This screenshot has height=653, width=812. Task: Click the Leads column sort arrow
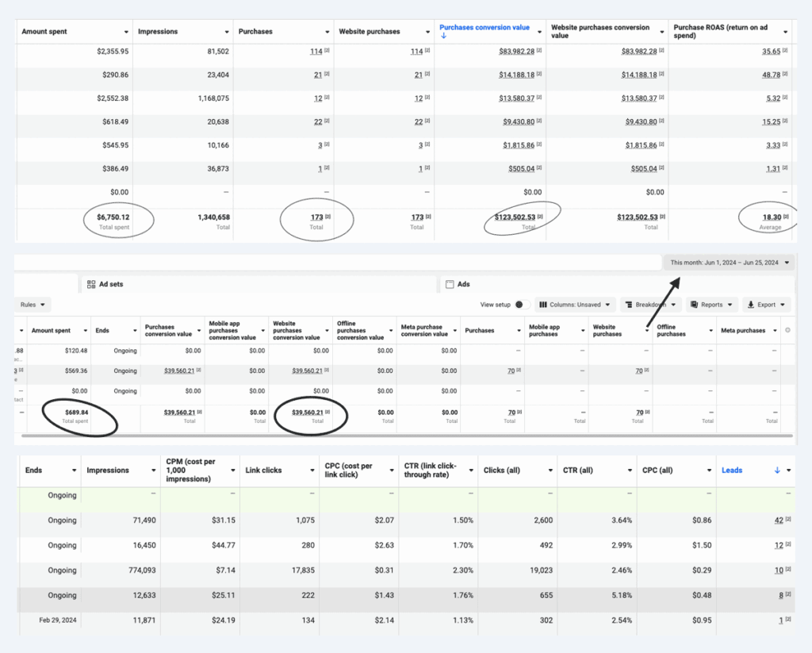(777, 471)
